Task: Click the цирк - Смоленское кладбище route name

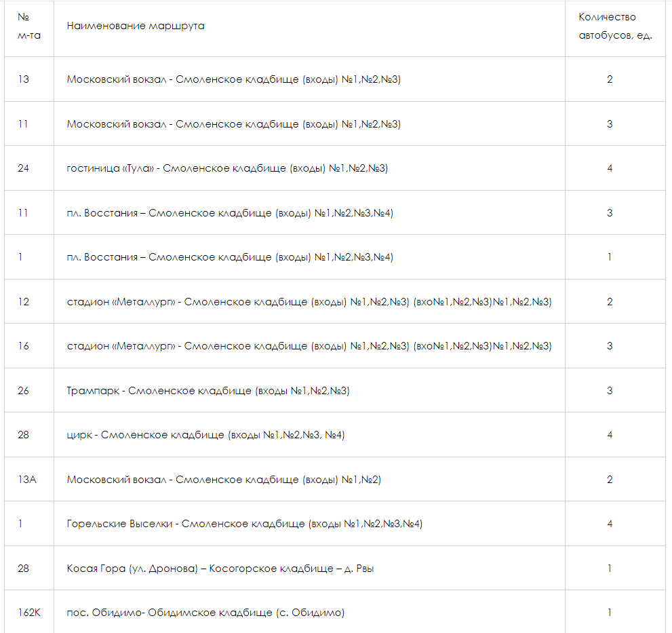Action: click(x=205, y=435)
